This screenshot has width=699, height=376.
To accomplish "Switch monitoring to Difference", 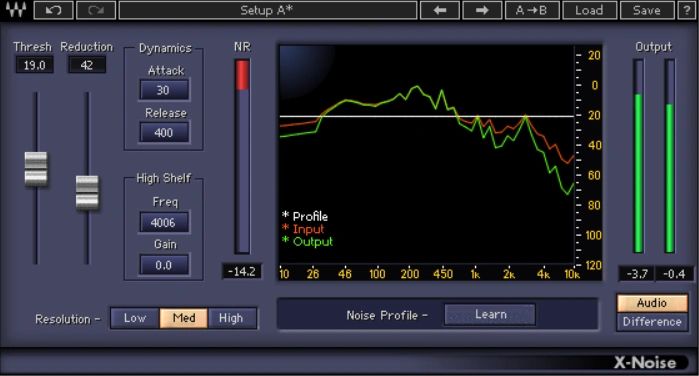I will coord(652,322).
